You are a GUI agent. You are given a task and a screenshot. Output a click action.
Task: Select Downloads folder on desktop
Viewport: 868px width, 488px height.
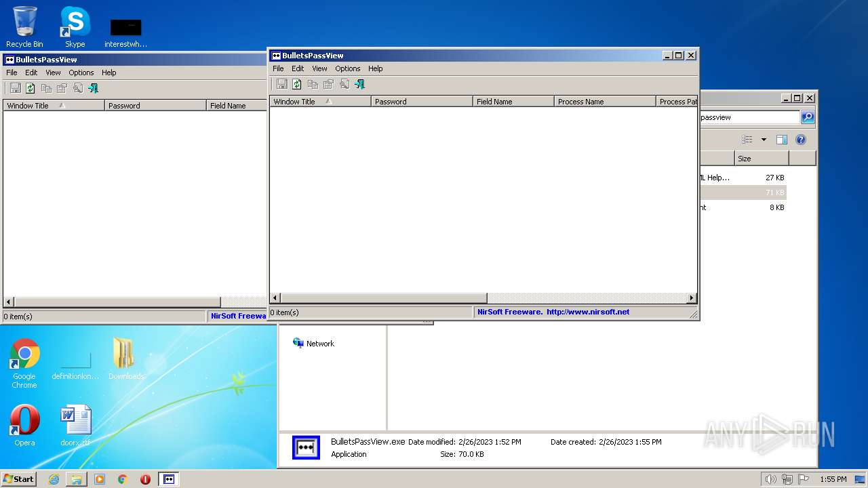pos(125,359)
